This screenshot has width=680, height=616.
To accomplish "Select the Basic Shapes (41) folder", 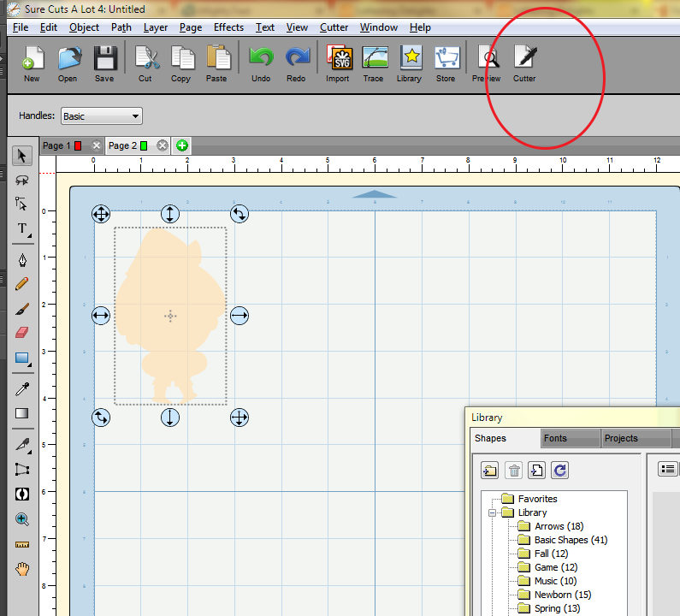I will (571, 540).
